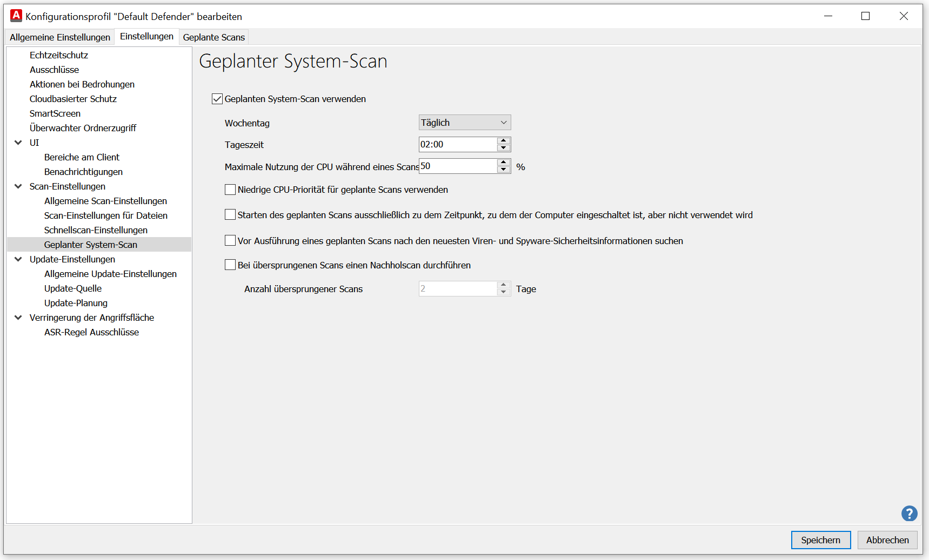929x560 pixels.
Task: Collapse 'Verringerung der Angriffsfläche' in the sidebar
Action: [x=18, y=318]
